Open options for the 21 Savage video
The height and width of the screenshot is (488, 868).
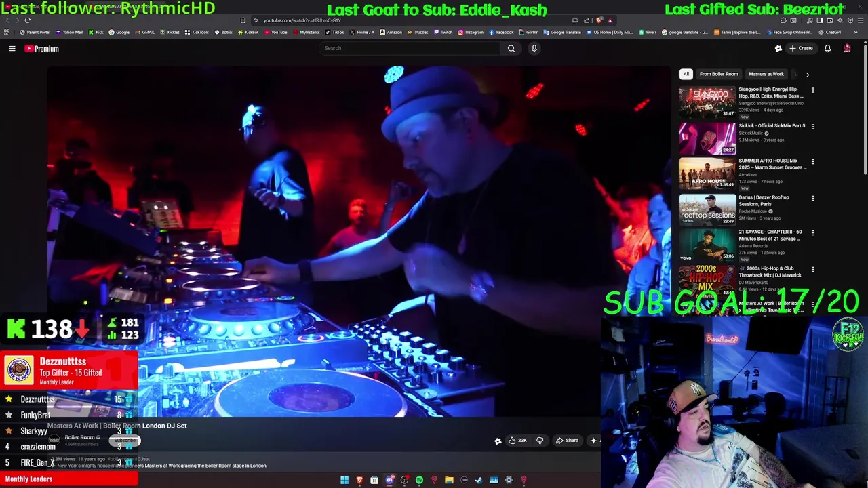pyautogui.click(x=812, y=232)
